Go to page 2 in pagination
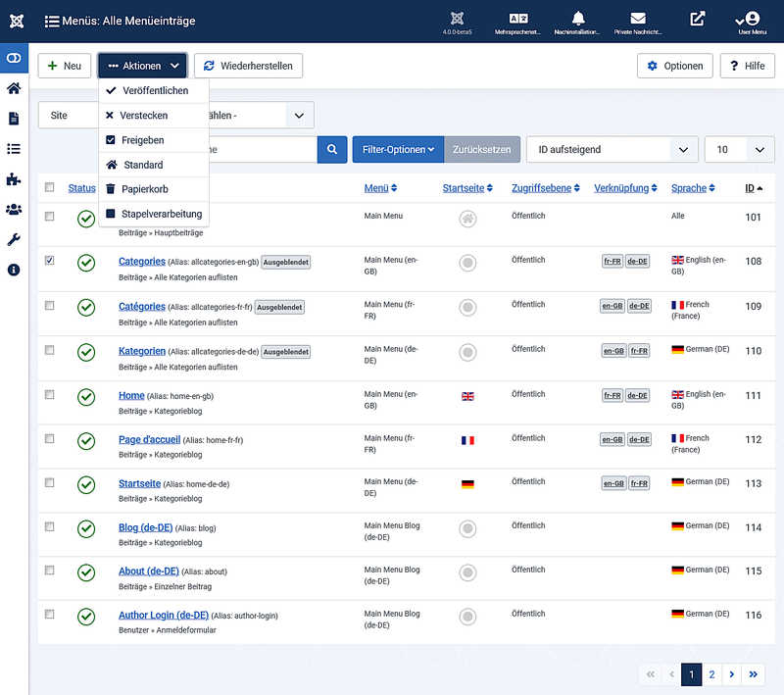The image size is (784, 695). click(712, 674)
